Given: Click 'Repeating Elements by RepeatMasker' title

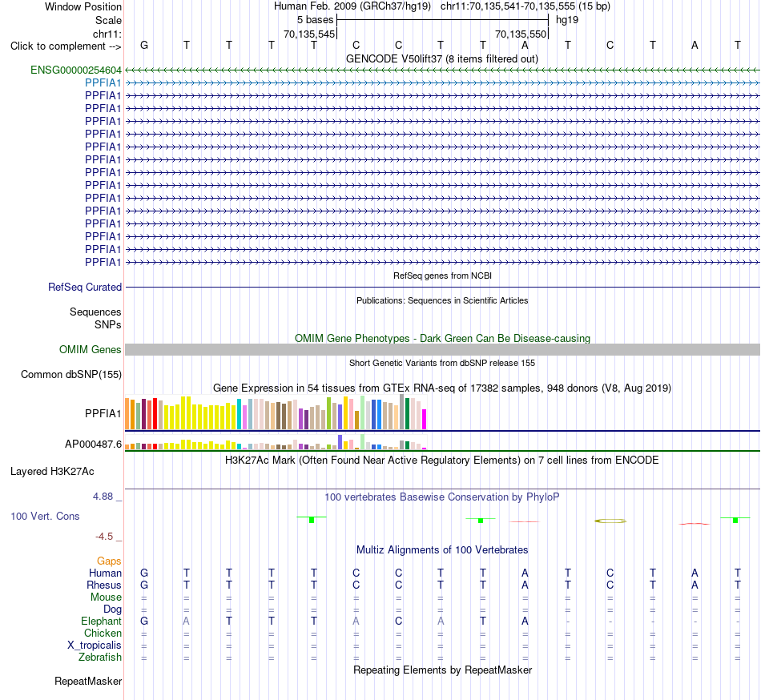Looking at the screenshot, I should pyautogui.click(x=442, y=670).
